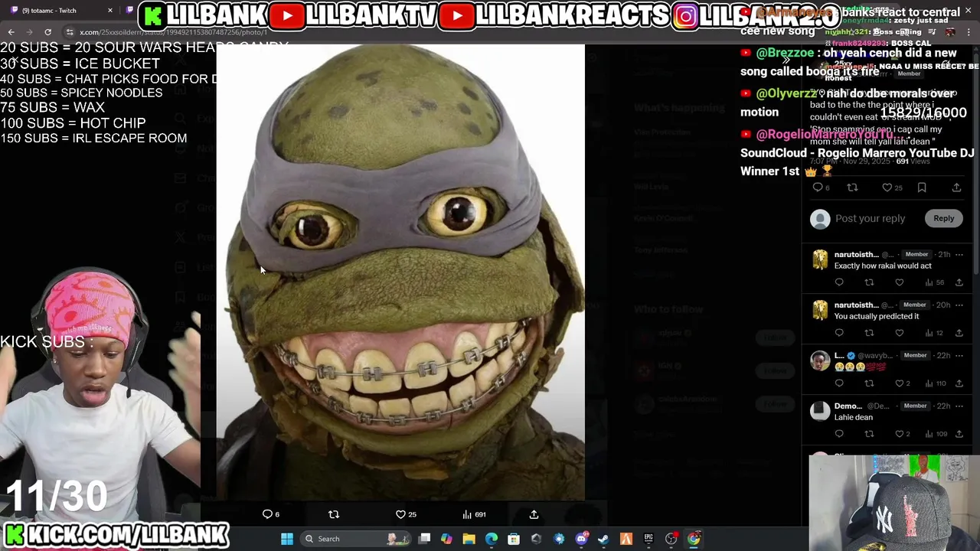Screen dimensions: 980x551
Task: Open more options on the 20h reply
Action: tap(959, 305)
